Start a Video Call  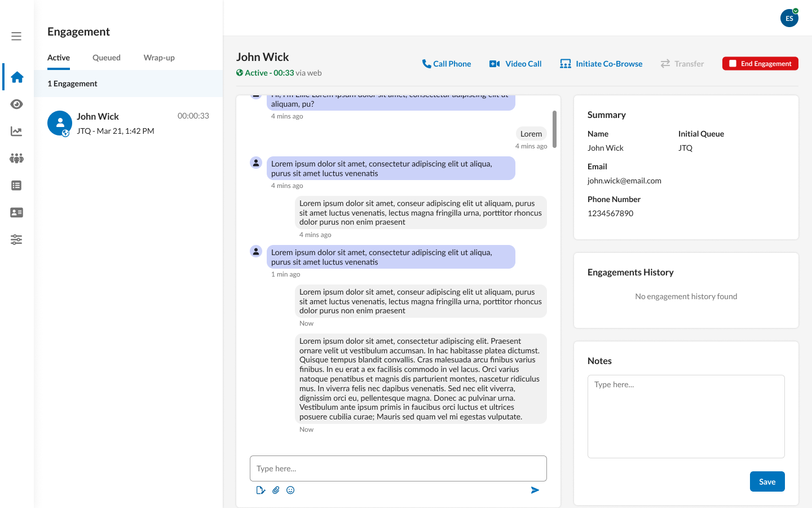coord(515,64)
